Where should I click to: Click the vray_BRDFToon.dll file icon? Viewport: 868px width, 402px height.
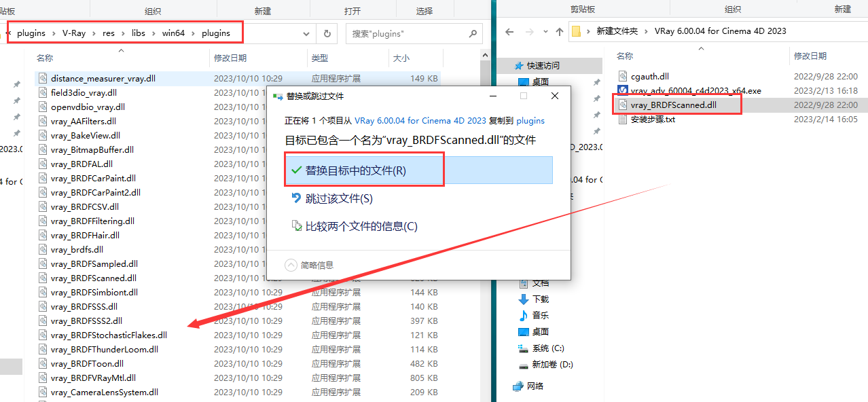[x=43, y=363]
